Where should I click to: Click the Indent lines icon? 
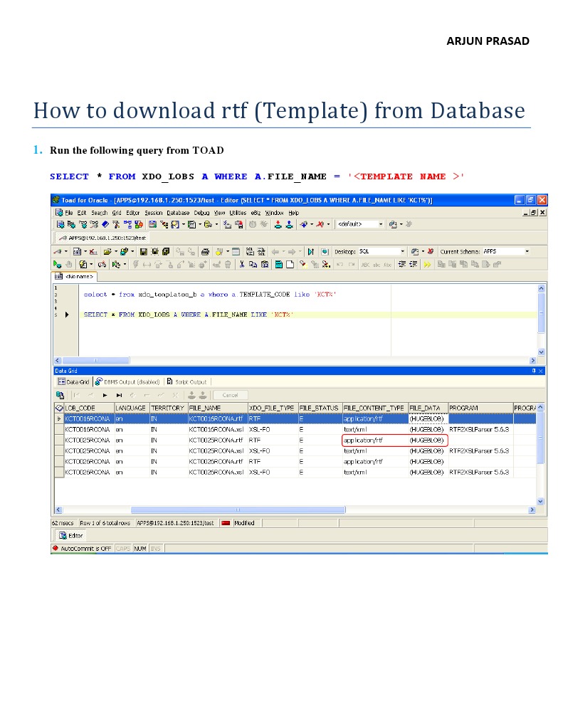point(402,264)
